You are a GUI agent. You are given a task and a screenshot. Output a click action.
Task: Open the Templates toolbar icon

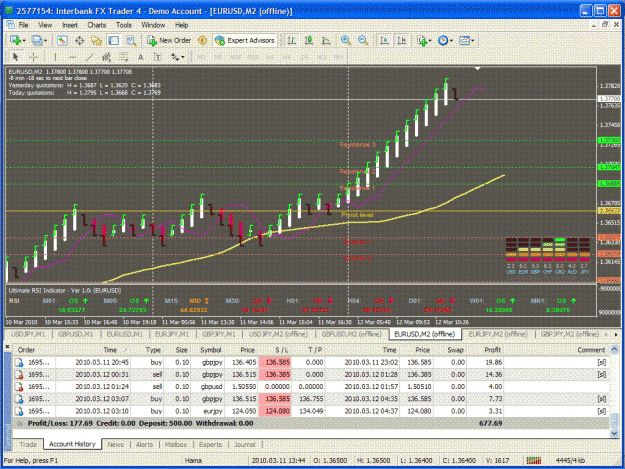[464, 40]
